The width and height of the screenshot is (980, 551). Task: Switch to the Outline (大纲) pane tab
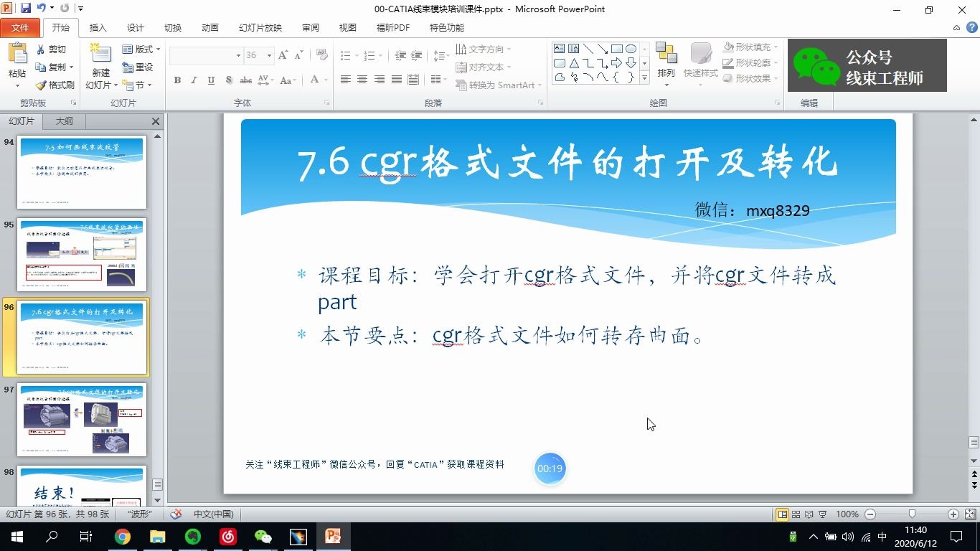pos(65,121)
